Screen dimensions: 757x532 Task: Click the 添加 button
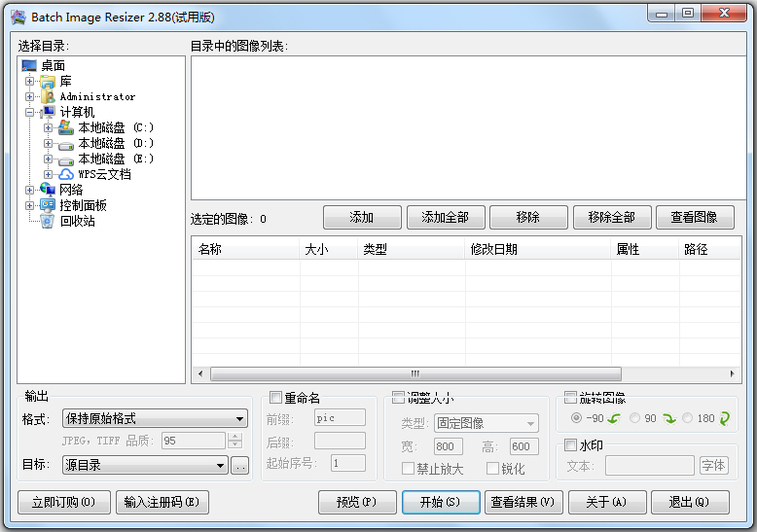coord(362,217)
